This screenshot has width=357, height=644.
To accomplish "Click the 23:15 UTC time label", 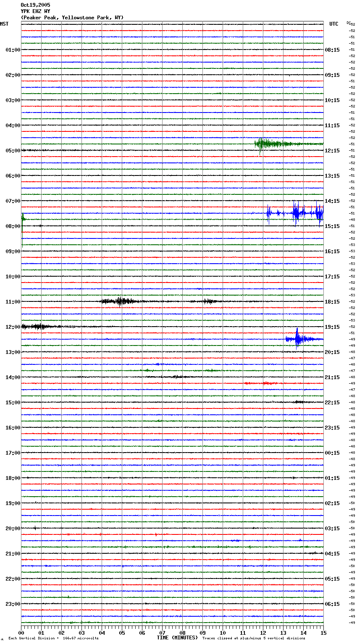I will coord(332,428).
